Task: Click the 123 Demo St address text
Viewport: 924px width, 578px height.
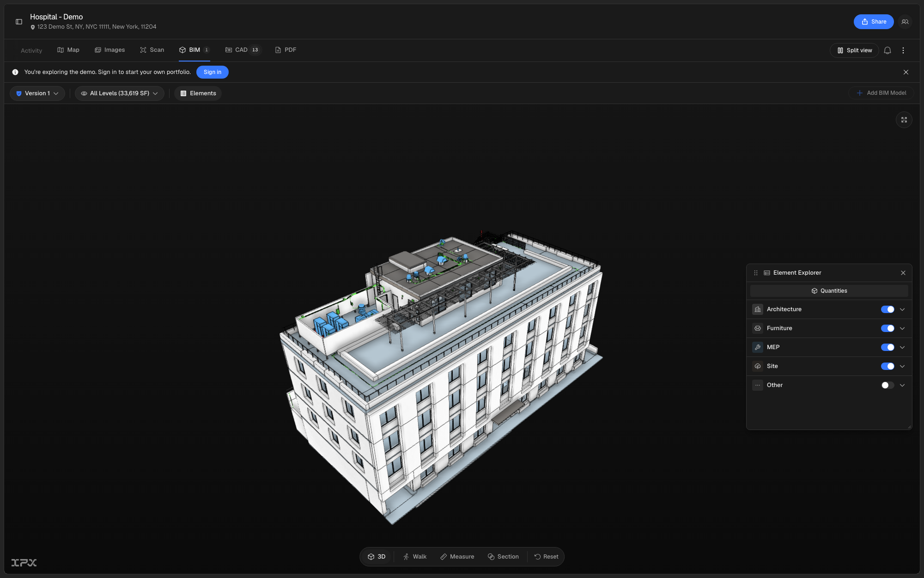Action: [x=97, y=27]
